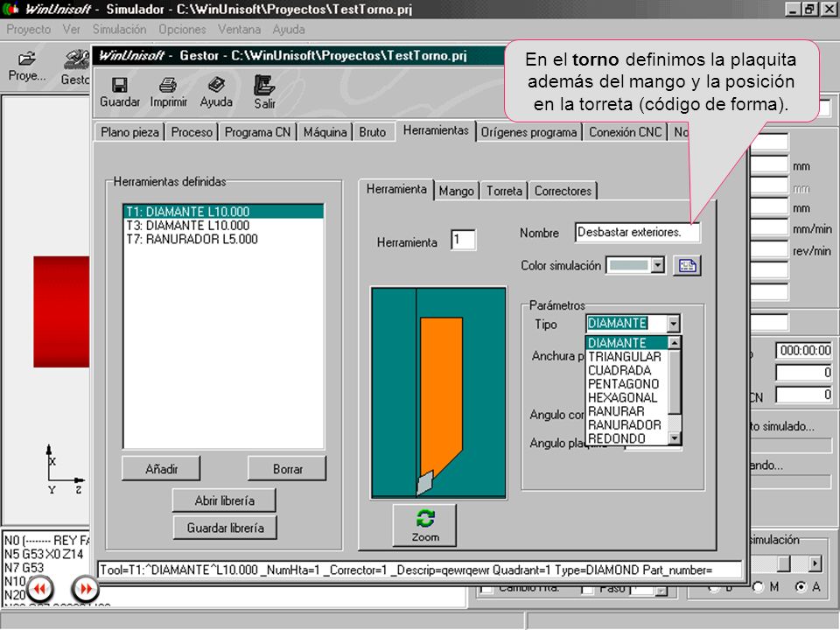Switch to the Correctores sub-tab
The height and width of the screenshot is (630, 840).
563,191
